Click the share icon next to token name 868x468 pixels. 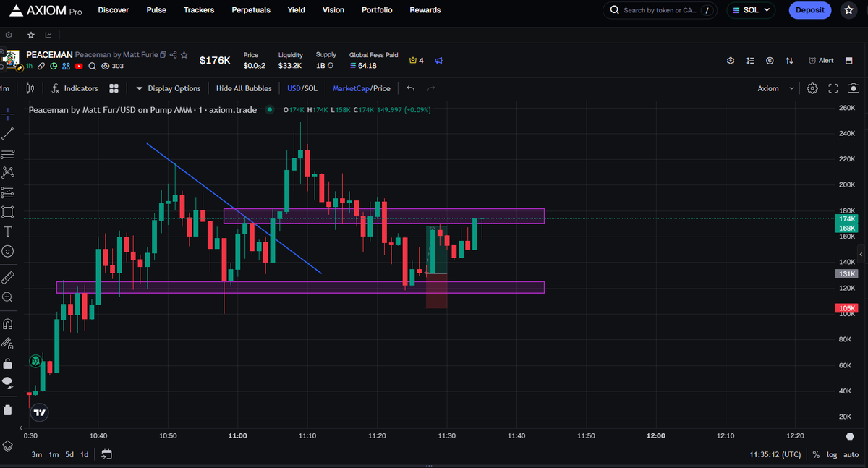click(x=174, y=55)
